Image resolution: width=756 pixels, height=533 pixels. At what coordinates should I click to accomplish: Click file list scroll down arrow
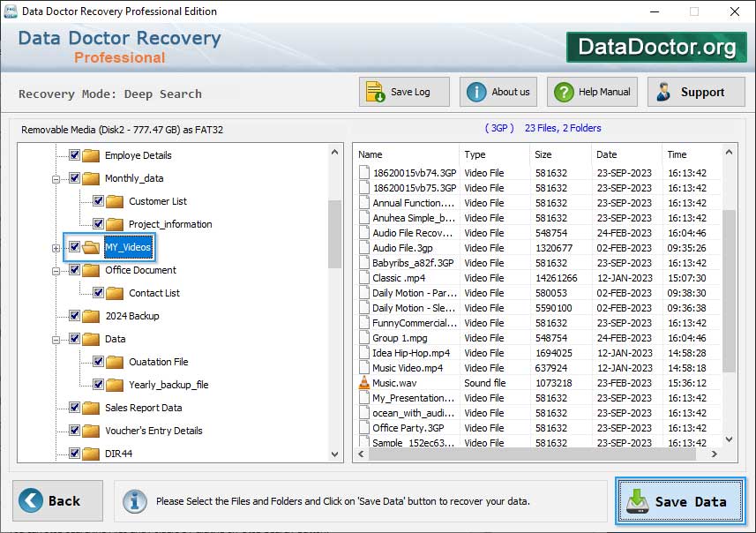(729, 439)
